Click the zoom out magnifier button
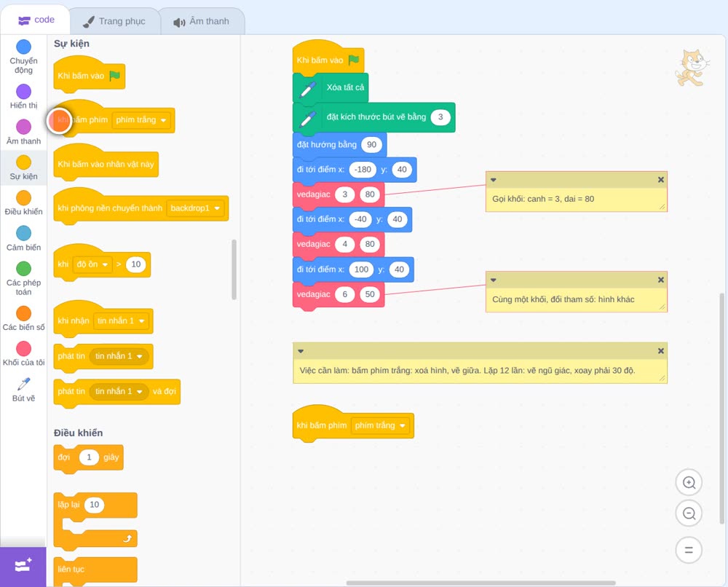The height and width of the screenshot is (587, 728). pyautogui.click(x=689, y=513)
